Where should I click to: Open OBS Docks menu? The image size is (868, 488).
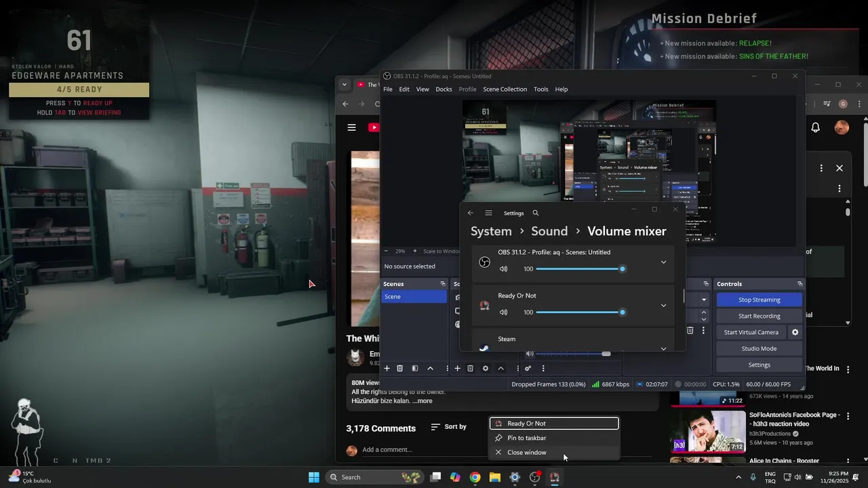point(443,89)
